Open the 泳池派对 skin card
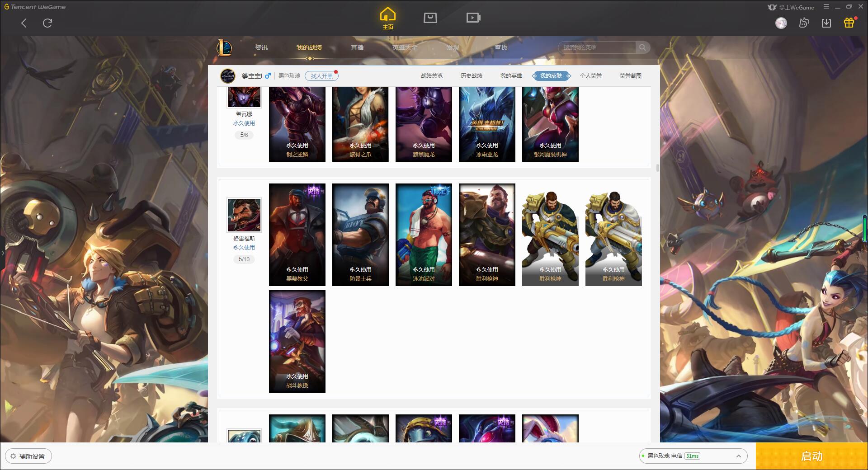 coord(424,235)
